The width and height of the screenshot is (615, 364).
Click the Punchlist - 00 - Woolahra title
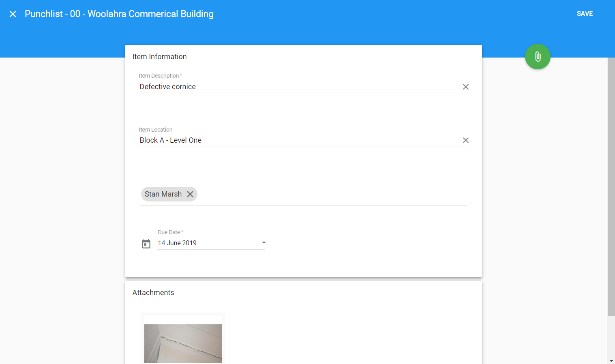click(x=119, y=14)
